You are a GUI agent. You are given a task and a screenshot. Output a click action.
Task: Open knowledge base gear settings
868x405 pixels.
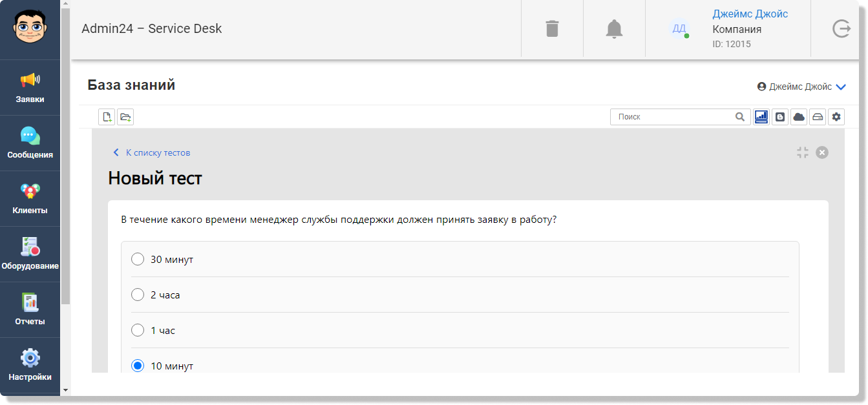(836, 117)
